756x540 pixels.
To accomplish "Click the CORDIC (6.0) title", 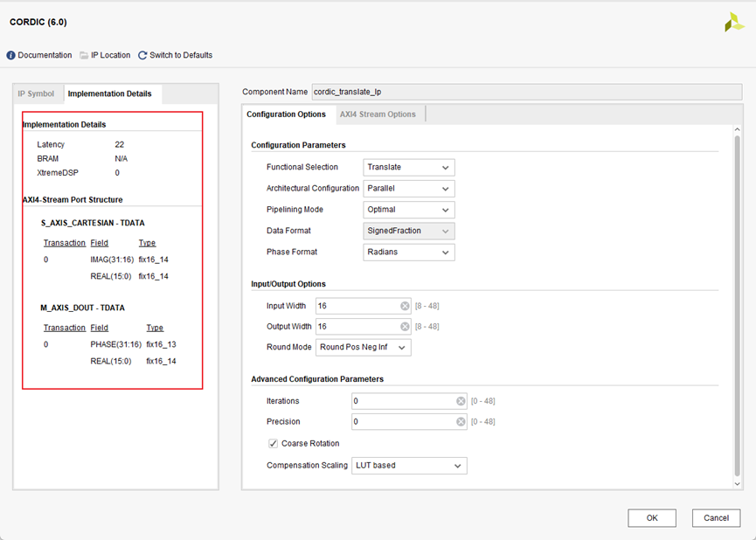I will point(38,22).
